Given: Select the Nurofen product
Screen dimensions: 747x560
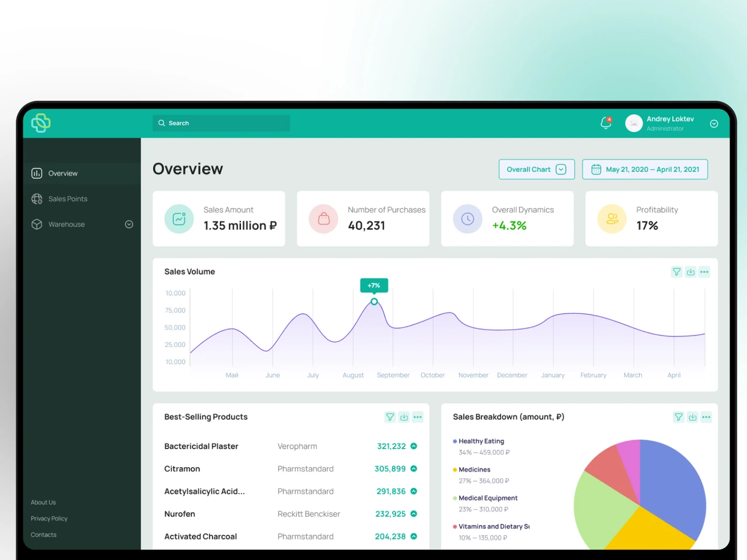Looking at the screenshot, I should [x=180, y=514].
